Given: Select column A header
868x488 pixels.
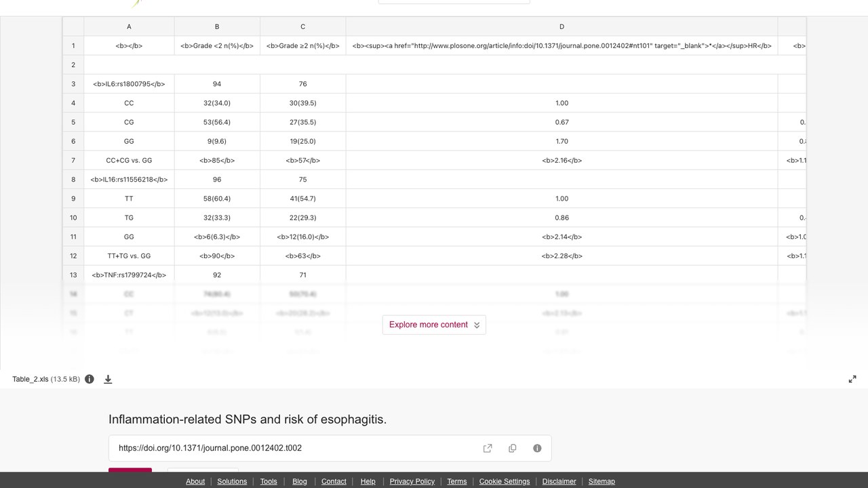Looking at the screenshot, I should pos(129,26).
